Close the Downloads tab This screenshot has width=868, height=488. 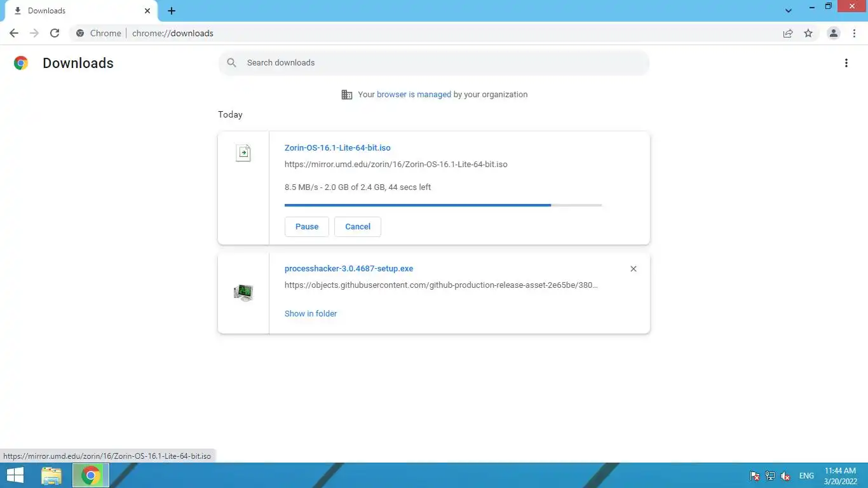coord(147,11)
